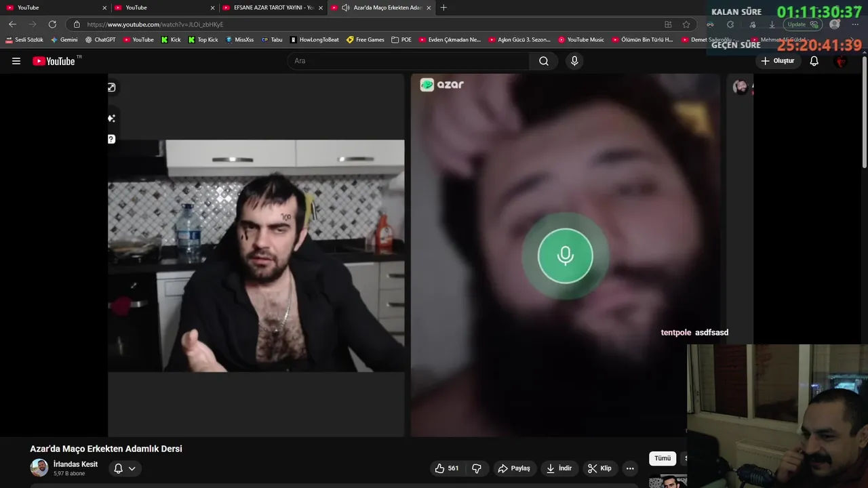Open Kick bookmark
The width and height of the screenshot is (868, 488).
[x=171, y=40]
